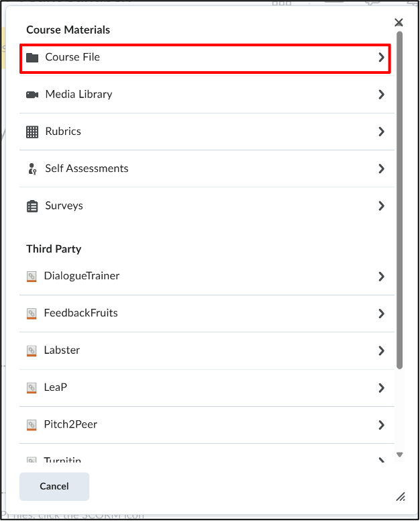Click the scrollbar down arrow
Image resolution: width=420 pixels, height=521 pixels.
tap(400, 455)
